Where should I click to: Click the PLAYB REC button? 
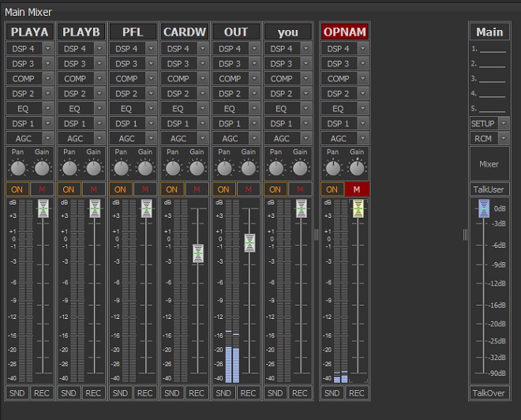(x=93, y=393)
